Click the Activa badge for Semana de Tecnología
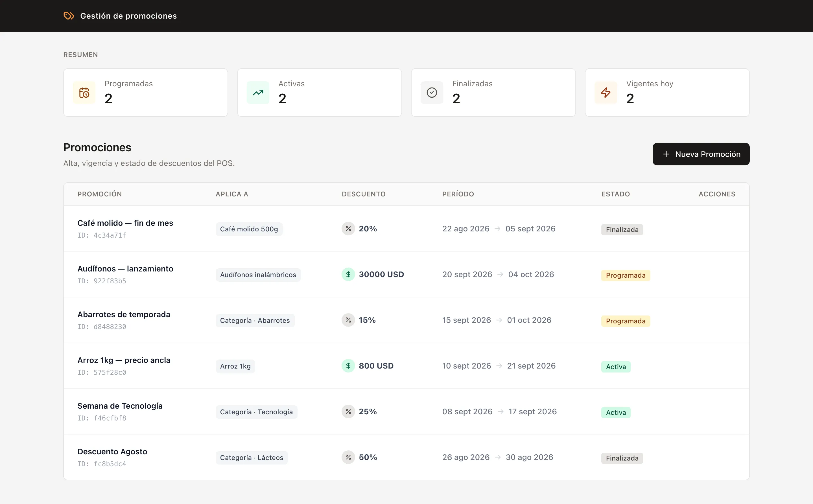Viewport: 813px width, 504px height. pyautogui.click(x=616, y=412)
